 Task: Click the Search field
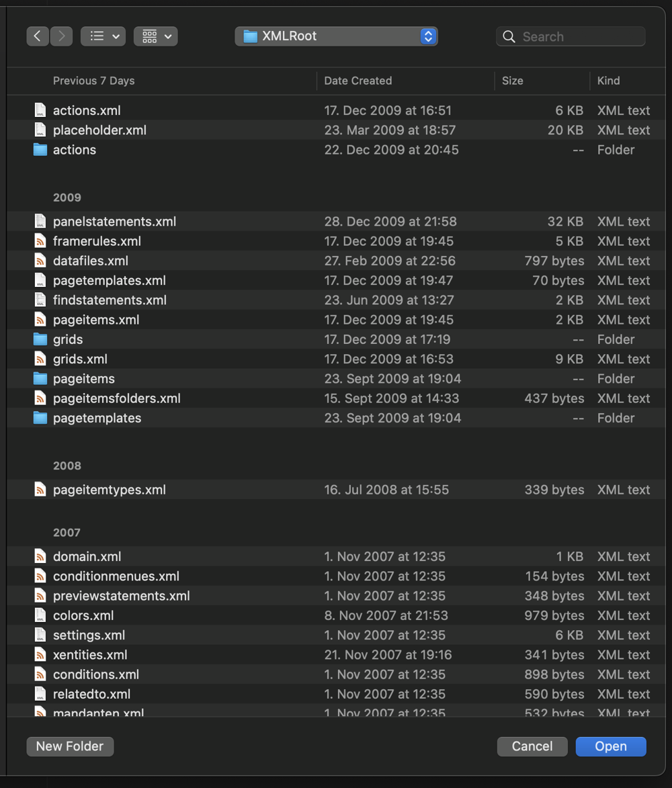click(x=571, y=37)
